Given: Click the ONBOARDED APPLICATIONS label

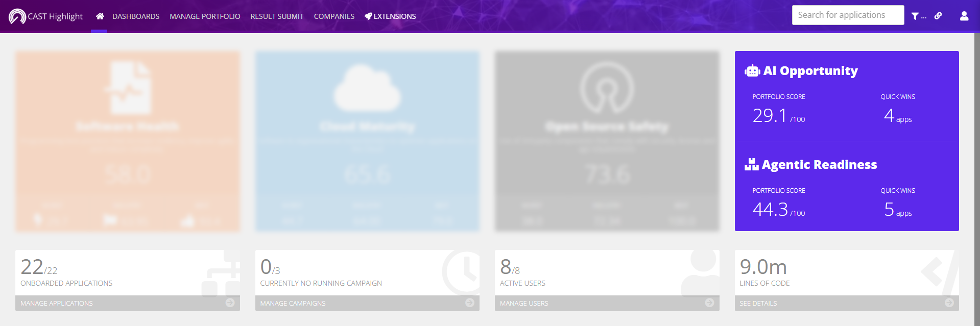Looking at the screenshot, I should coord(66,283).
